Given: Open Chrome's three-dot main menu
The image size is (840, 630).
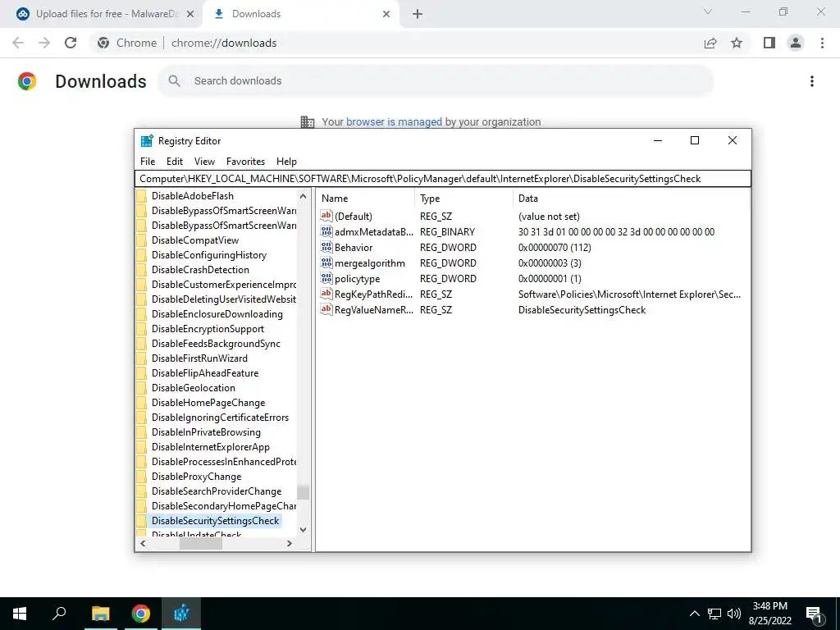Looking at the screenshot, I should click(x=822, y=43).
